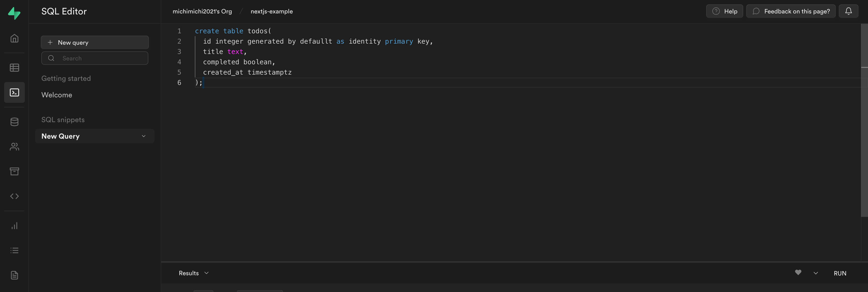
Task: Favorite the query with the heart toggle
Action: click(x=798, y=273)
